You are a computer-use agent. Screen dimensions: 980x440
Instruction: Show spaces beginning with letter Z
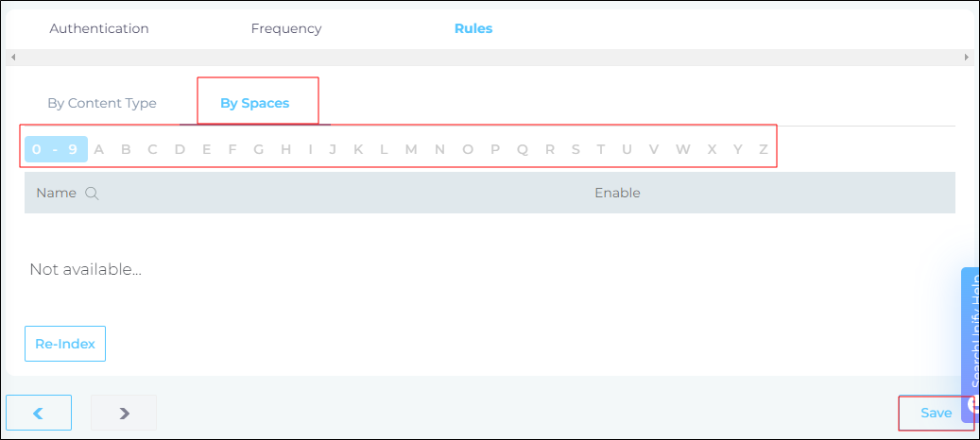tap(764, 149)
